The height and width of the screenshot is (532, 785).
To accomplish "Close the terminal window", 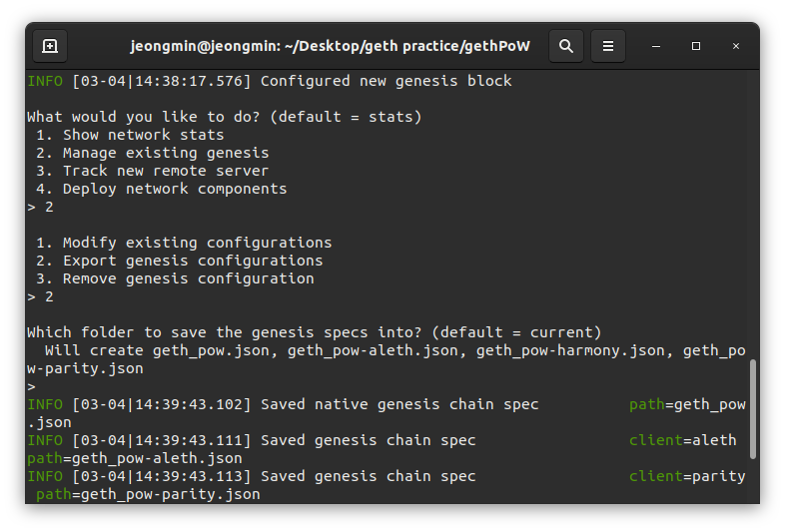I will click(x=736, y=46).
